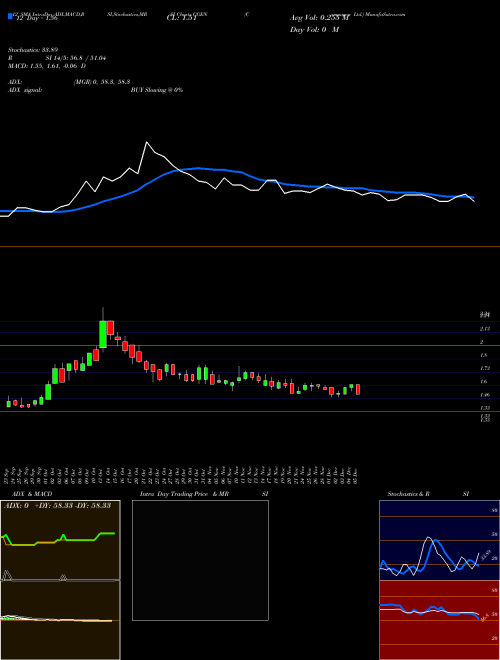The width and height of the screenshot is (500, 660).
Task: Click the red-background RSI chart panel
Action: pyautogui.click(x=439, y=620)
